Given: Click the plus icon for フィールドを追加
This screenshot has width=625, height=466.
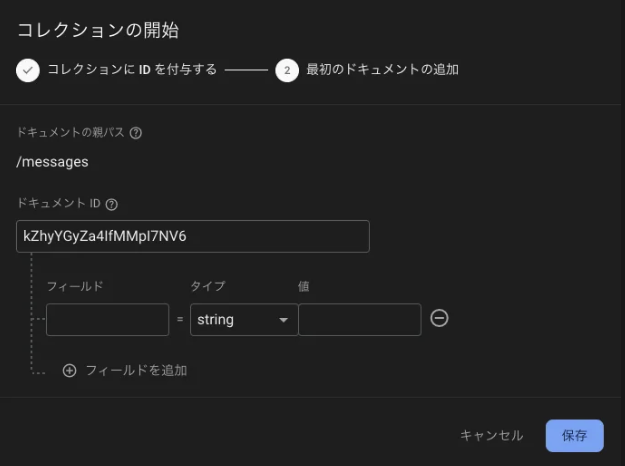Looking at the screenshot, I should click(69, 370).
